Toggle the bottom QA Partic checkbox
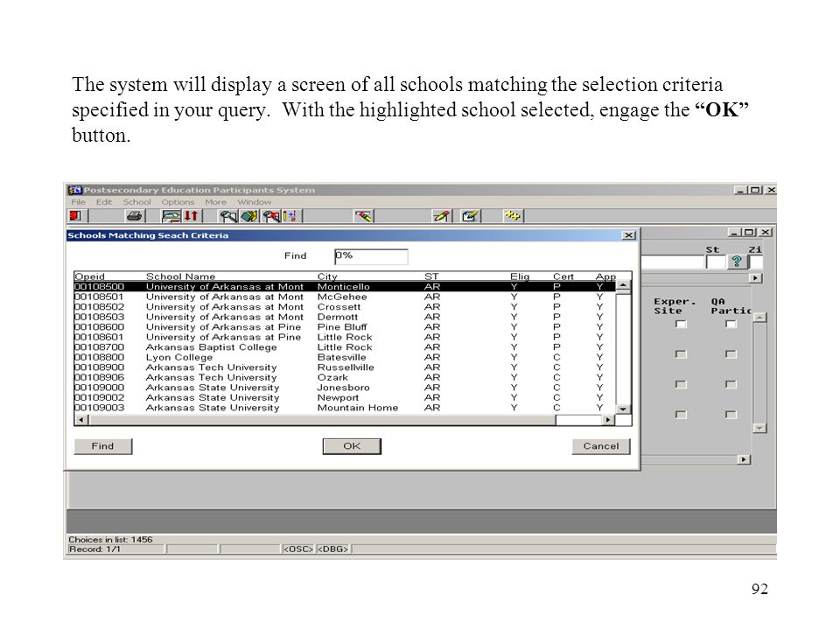The width and height of the screenshot is (840, 630). coord(731,415)
